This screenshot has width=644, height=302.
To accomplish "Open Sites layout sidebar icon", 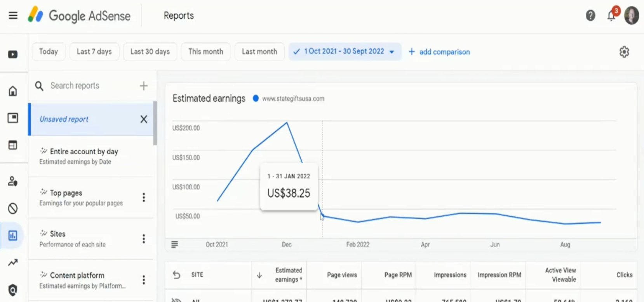I will tap(13, 145).
